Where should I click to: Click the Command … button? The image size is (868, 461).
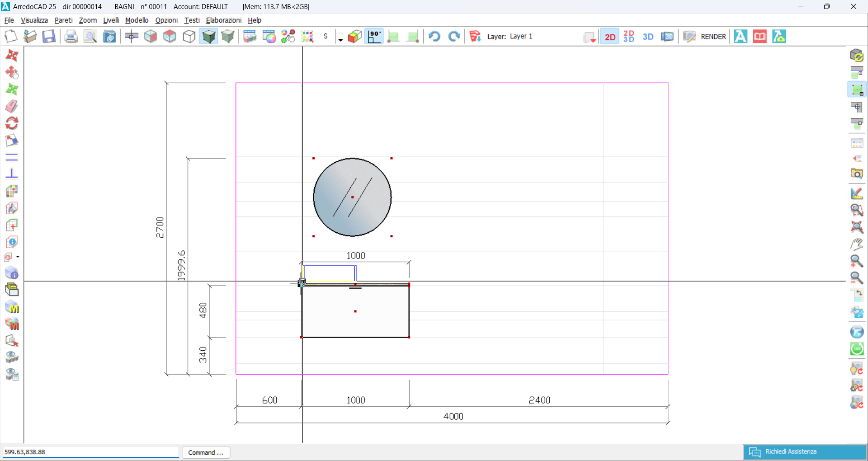pos(206,452)
